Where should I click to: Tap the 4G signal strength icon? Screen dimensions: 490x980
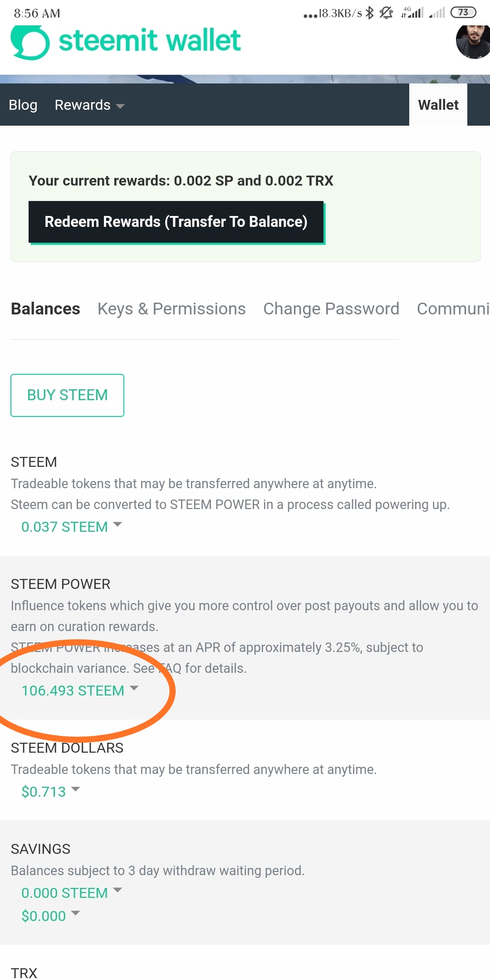tap(412, 12)
